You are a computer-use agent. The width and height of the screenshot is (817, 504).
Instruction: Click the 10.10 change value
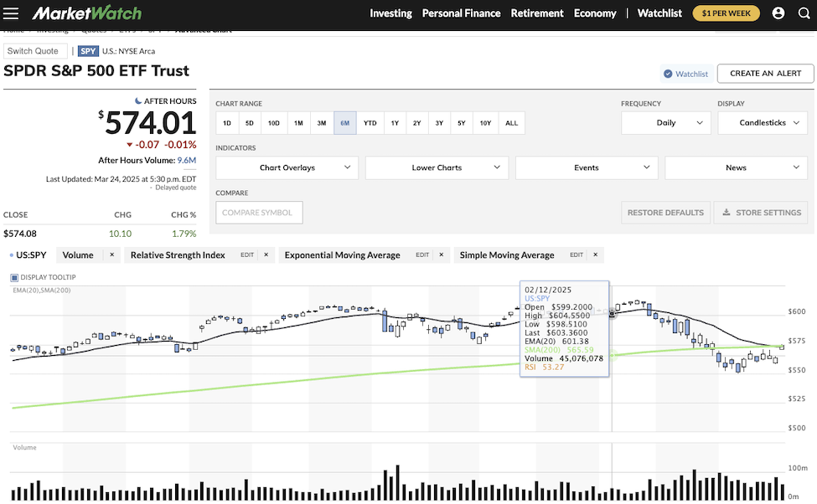(x=120, y=234)
